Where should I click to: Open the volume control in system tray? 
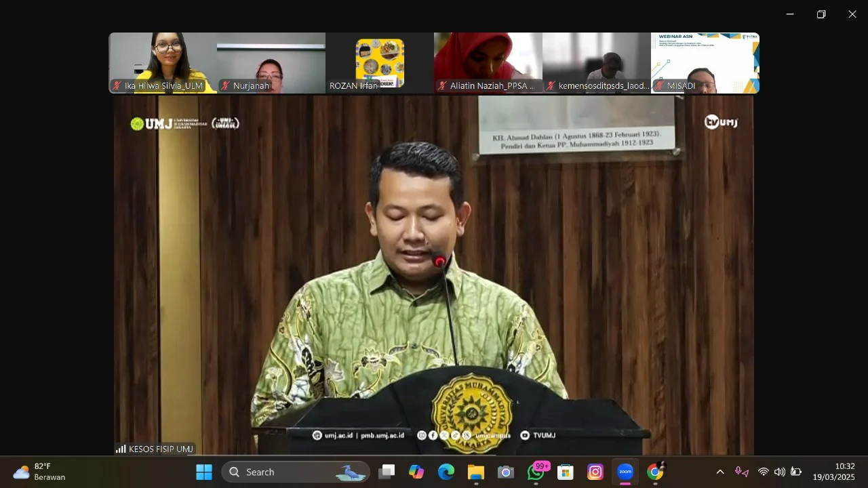pyautogui.click(x=779, y=472)
